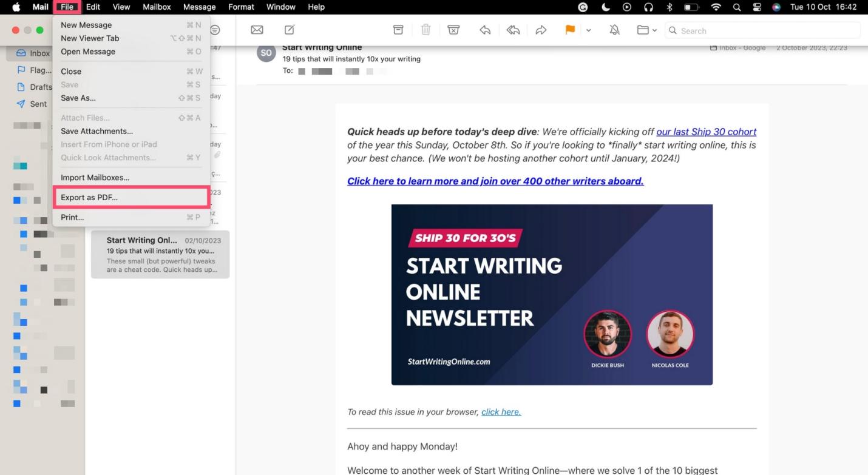Choose Import Mailboxes… menu item
The height and width of the screenshot is (475, 868).
[131, 178]
